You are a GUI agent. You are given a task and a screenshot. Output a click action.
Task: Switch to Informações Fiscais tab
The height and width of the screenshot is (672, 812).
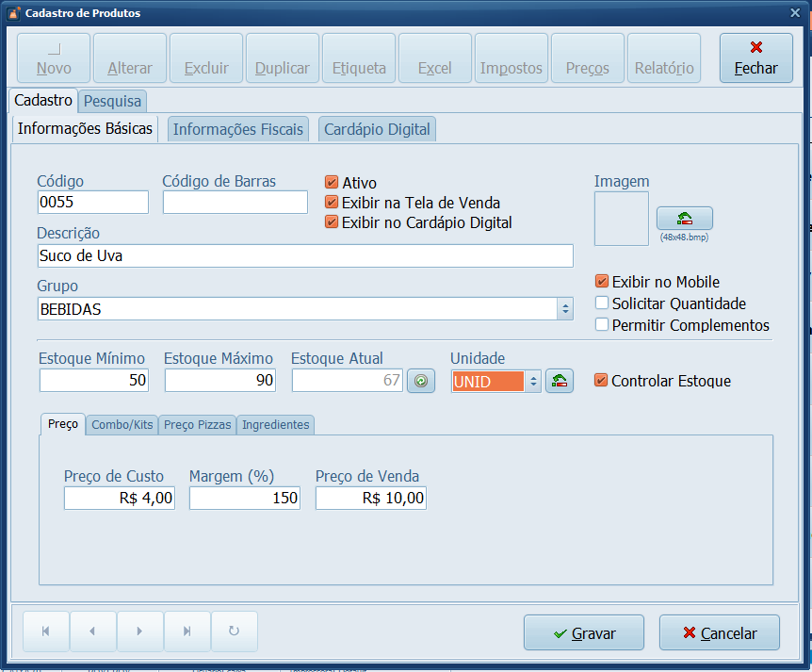coord(238,130)
